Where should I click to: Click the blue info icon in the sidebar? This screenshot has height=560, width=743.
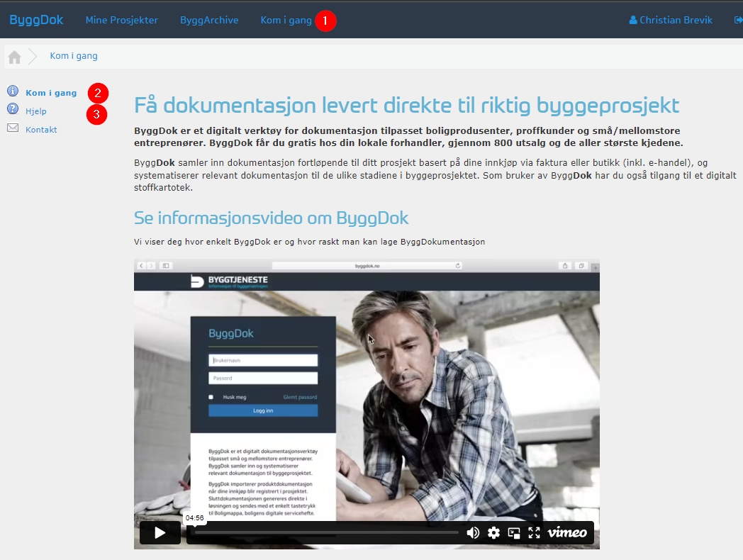(x=13, y=91)
